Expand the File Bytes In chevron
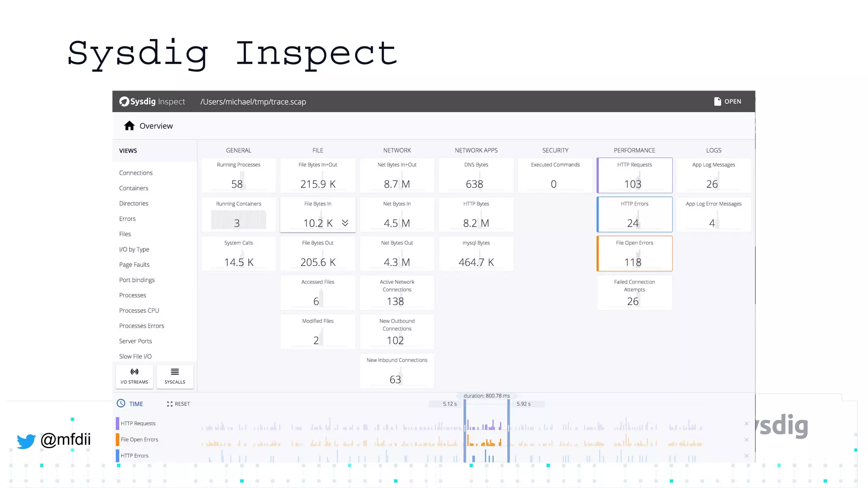Screen dimensions: 868x488 coord(345,223)
